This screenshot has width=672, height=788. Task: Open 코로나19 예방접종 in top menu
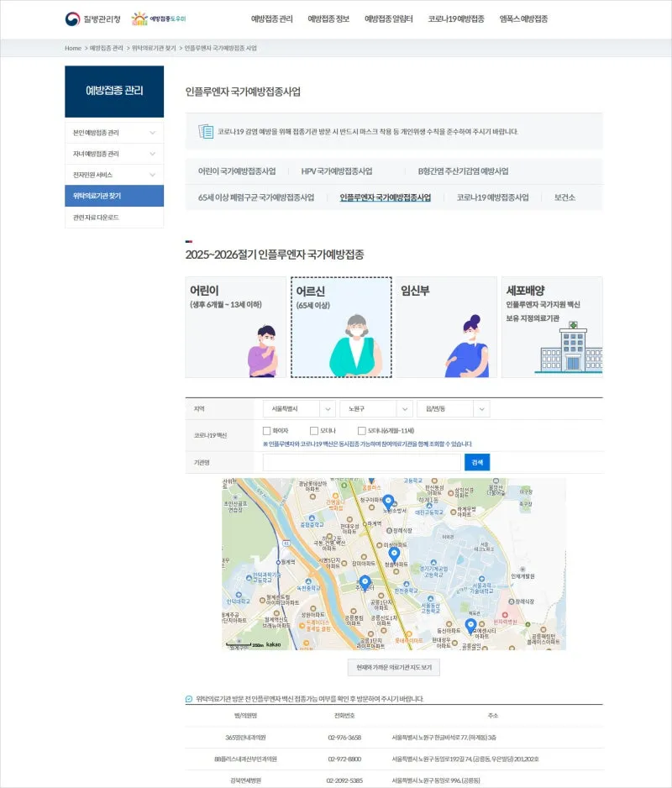point(455,18)
